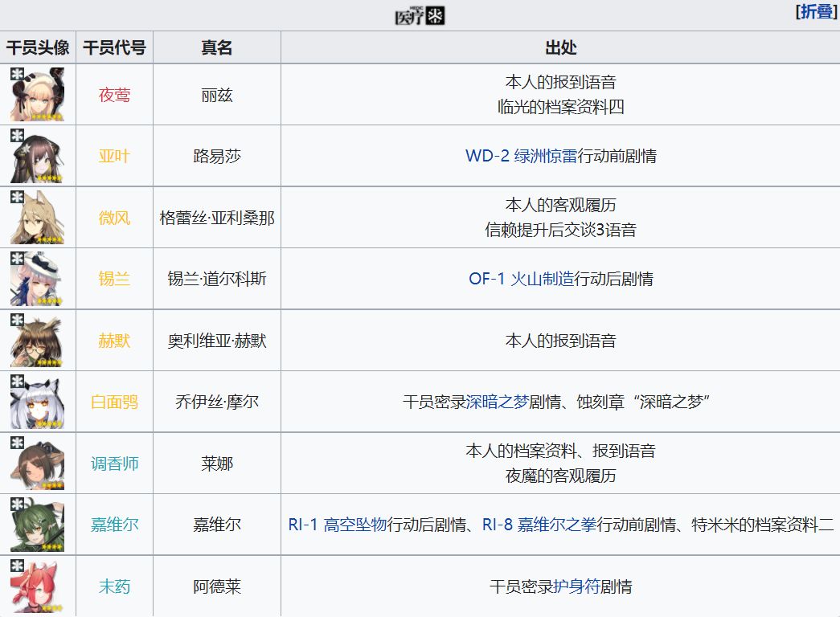Screen dimensions: 840x617
Task: Open the 赫默 operator page link
Action: (115, 341)
